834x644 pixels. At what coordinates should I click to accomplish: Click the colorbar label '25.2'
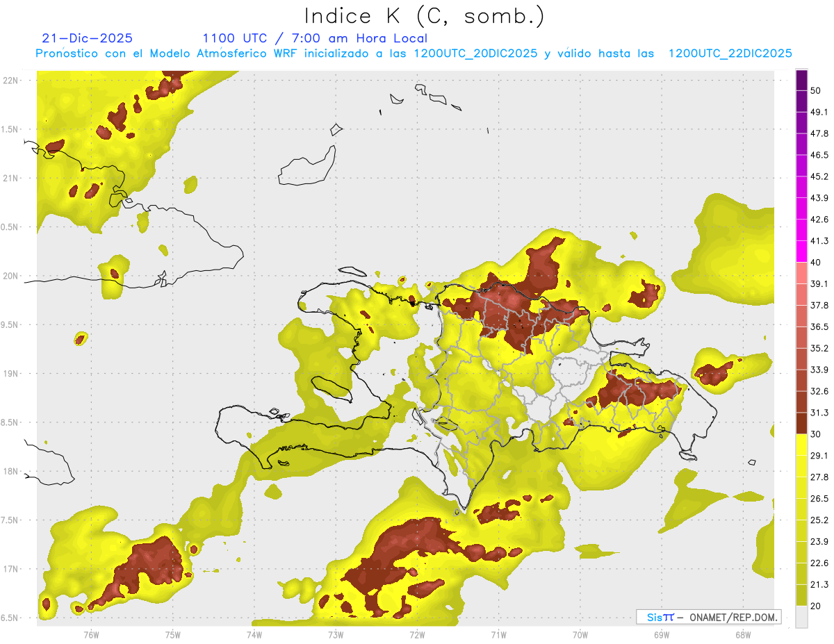(819, 520)
